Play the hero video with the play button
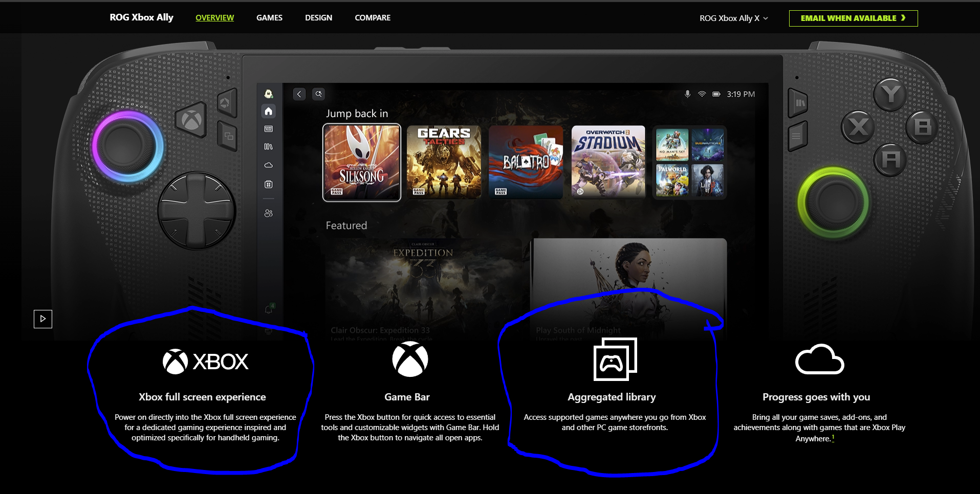 pos(43,319)
